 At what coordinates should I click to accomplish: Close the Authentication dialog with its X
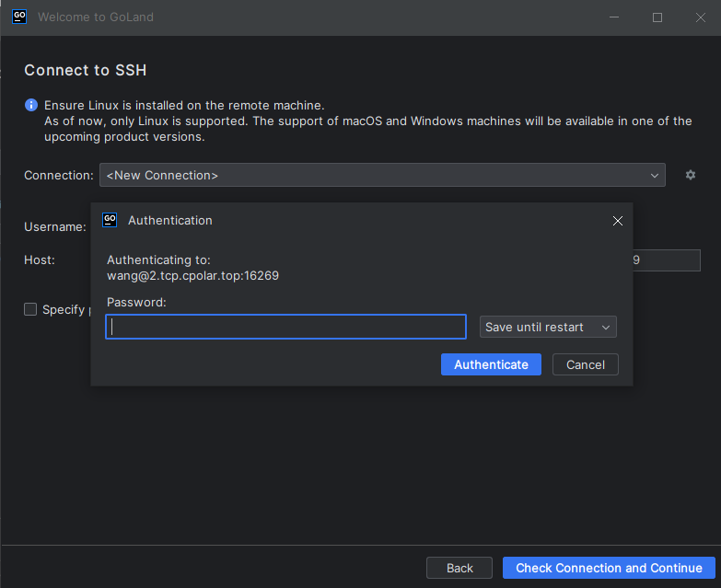pyautogui.click(x=618, y=221)
